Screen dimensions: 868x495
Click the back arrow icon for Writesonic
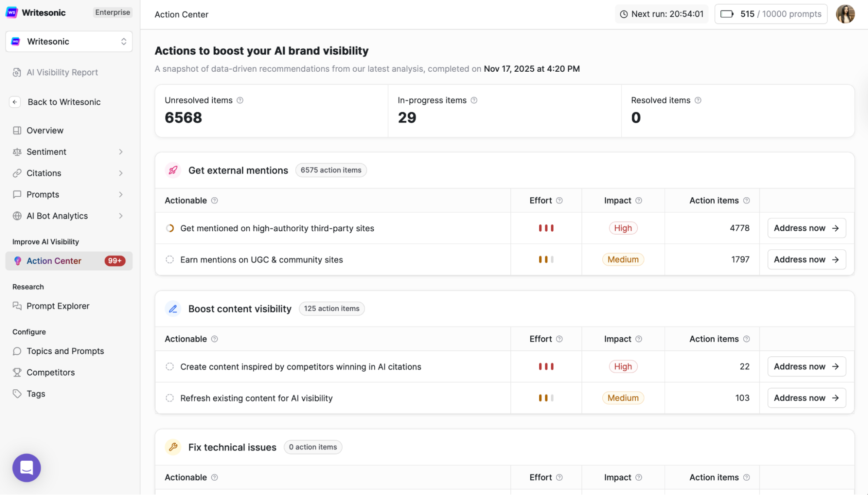15,102
